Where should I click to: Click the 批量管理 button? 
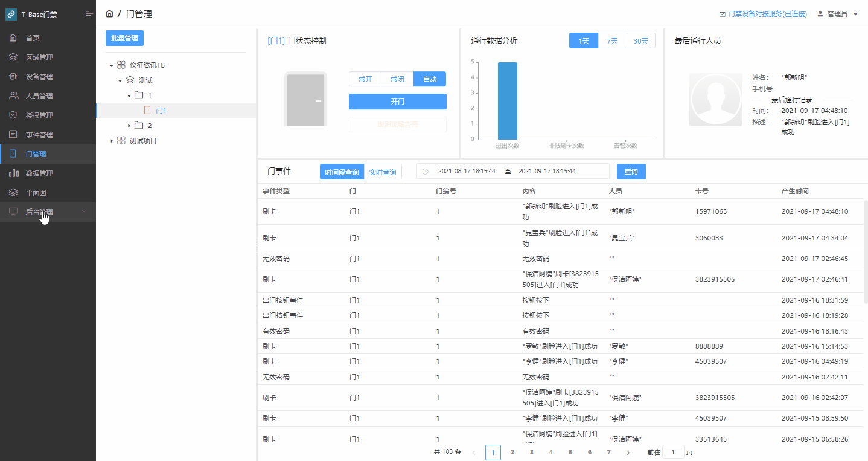[x=124, y=37]
